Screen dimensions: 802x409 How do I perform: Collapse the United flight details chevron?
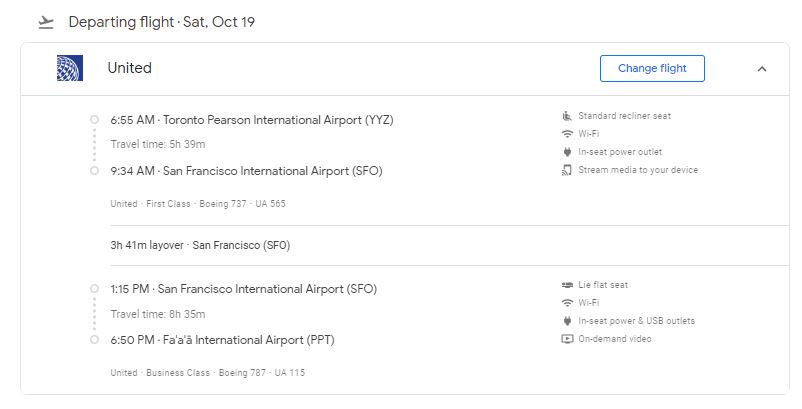tap(762, 69)
